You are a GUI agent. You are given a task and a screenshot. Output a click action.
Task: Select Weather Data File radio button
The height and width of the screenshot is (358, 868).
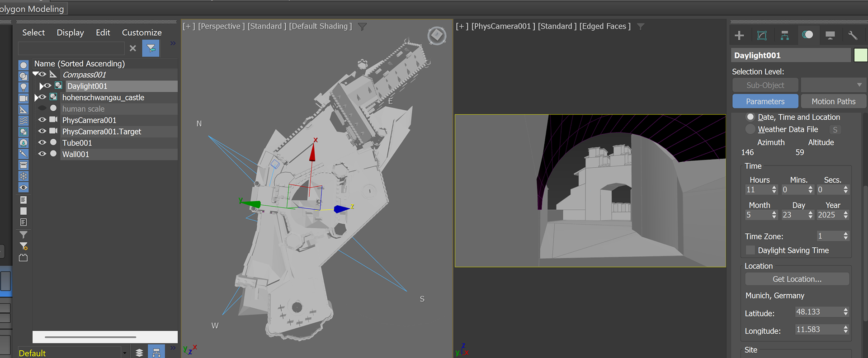pos(750,129)
